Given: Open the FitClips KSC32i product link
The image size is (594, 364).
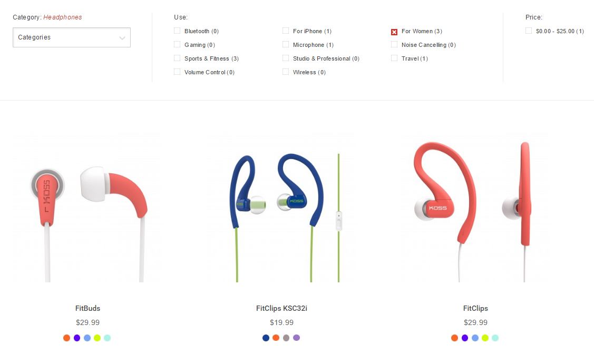Looking at the screenshot, I should tap(281, 308).
